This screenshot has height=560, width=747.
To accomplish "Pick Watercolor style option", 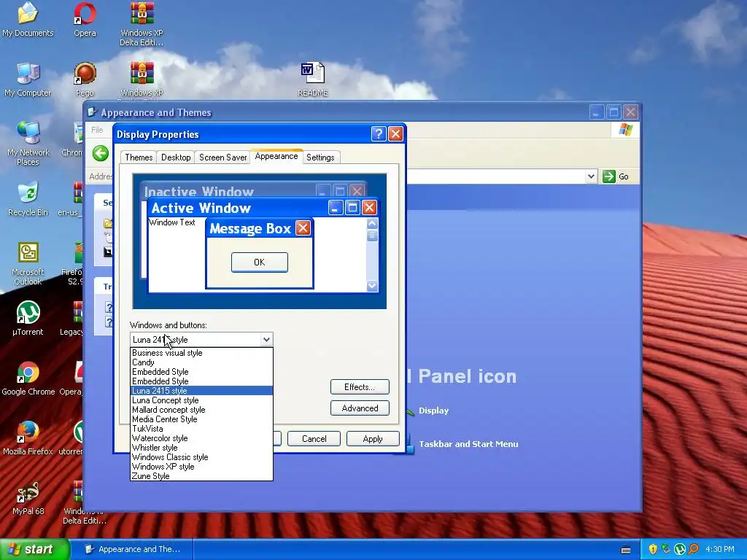I will 201,438.
